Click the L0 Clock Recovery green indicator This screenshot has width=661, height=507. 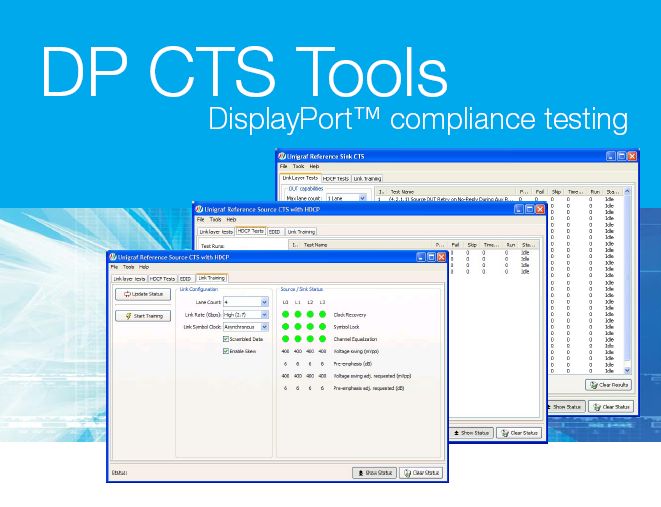pyautogui.click(x=285, y=314)
